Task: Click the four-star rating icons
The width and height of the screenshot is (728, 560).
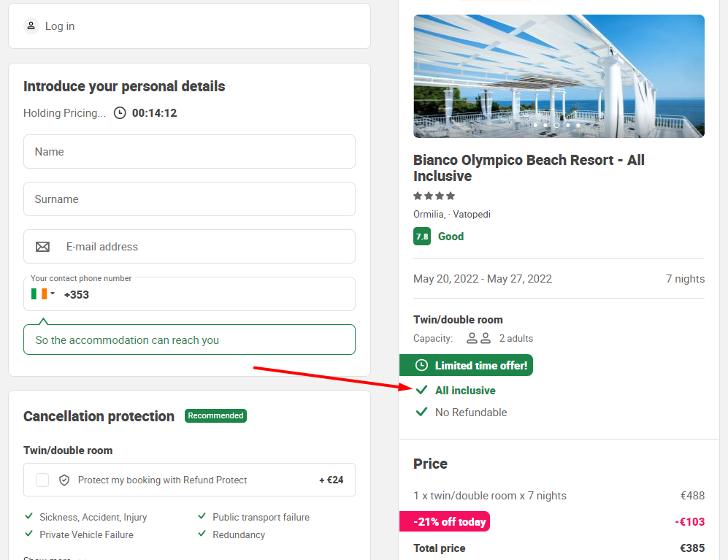Action: [434, 196]
